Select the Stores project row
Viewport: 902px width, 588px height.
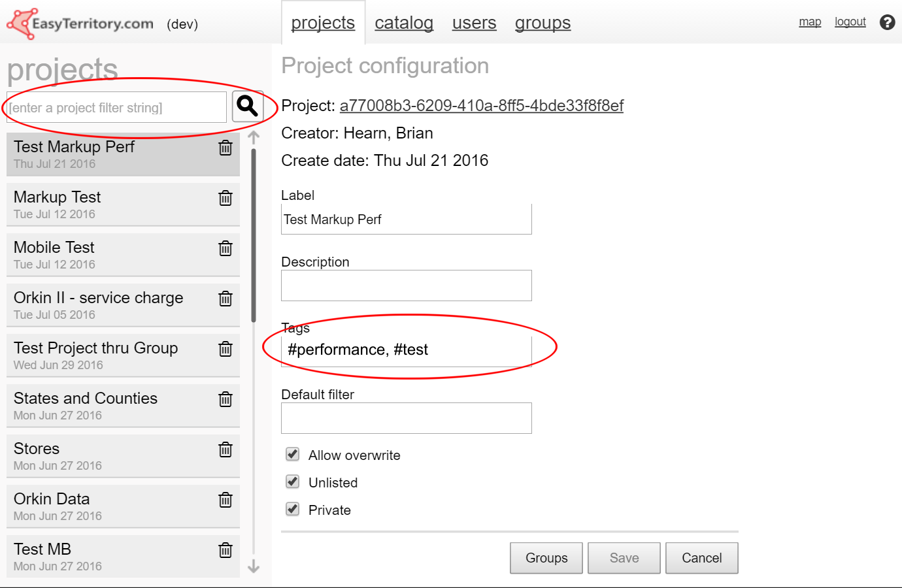coord(123,456)
